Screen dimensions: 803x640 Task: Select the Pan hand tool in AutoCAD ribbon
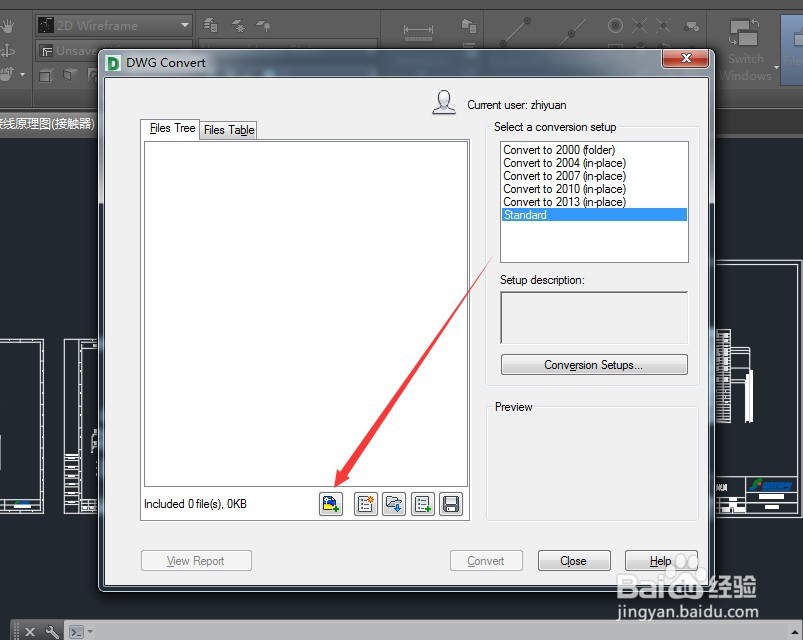click(8, 25)
